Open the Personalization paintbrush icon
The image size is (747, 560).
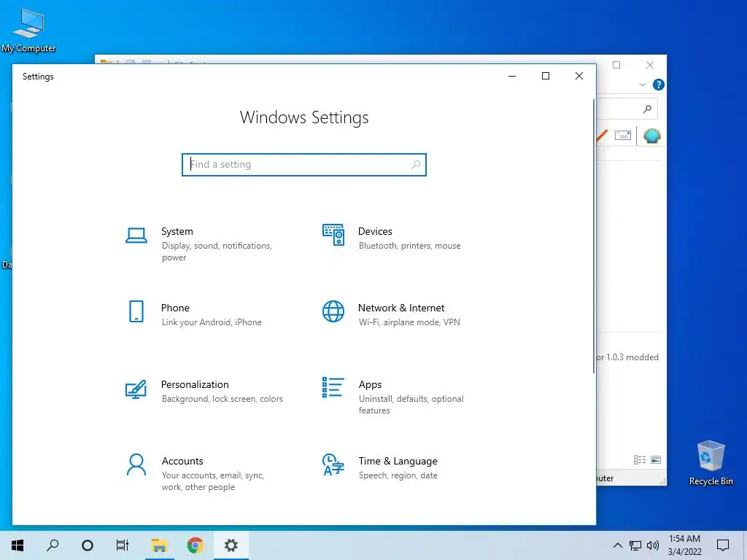click(136, 389)
